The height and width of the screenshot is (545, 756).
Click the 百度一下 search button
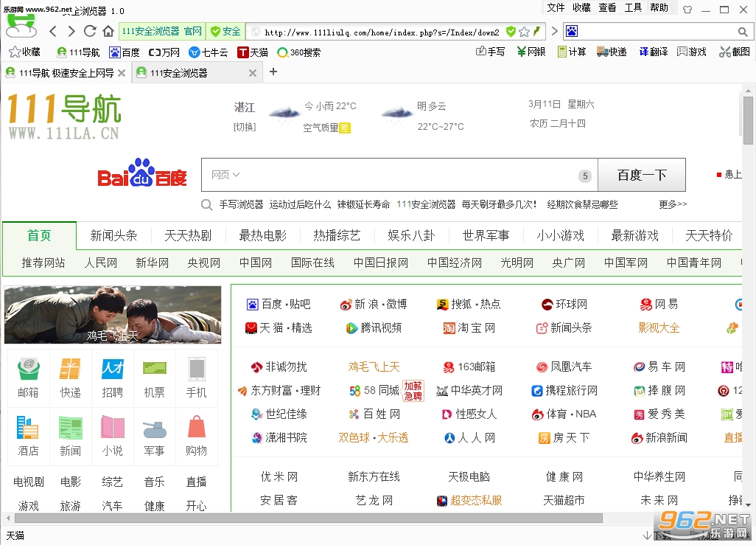[642, 175]
